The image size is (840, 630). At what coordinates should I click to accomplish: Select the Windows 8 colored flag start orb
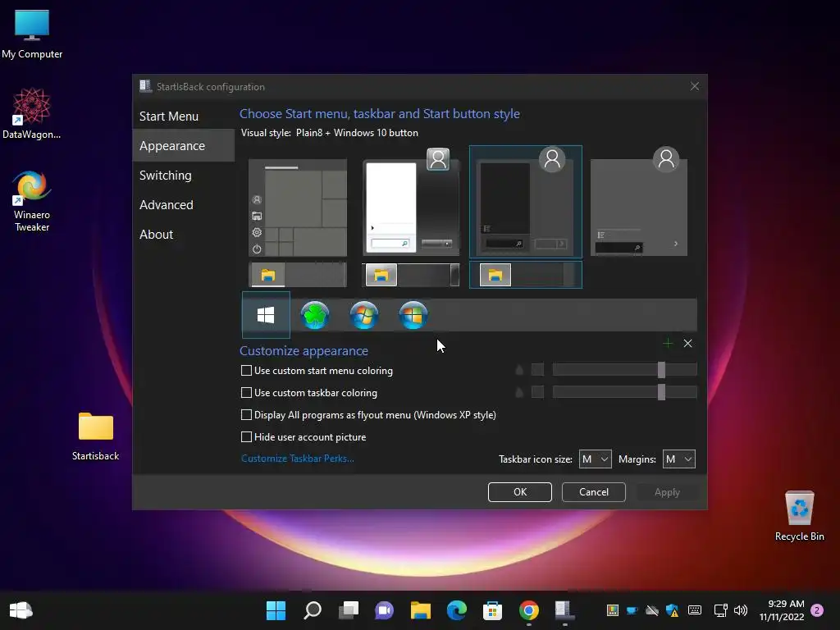click(413, 315)
